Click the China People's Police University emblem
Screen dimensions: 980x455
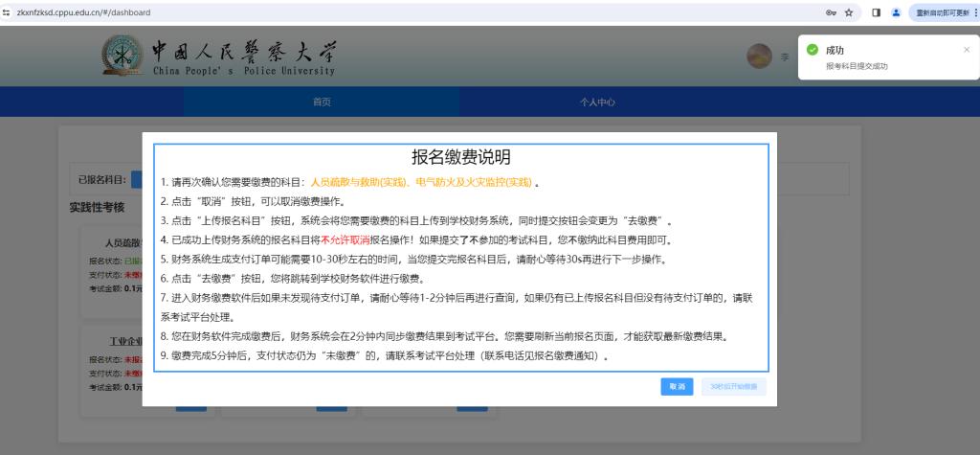122,57
